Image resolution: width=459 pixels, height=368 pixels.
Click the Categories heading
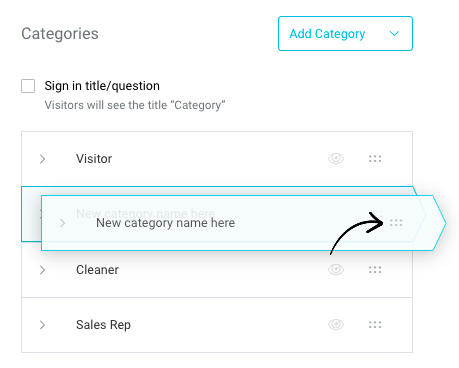click(60, 34)
